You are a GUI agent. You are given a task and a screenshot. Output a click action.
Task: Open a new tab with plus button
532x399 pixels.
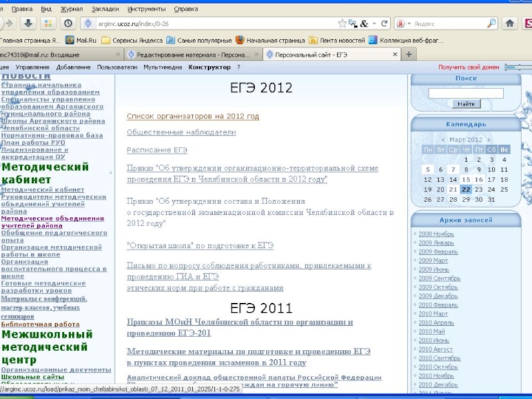coord(409,55)
